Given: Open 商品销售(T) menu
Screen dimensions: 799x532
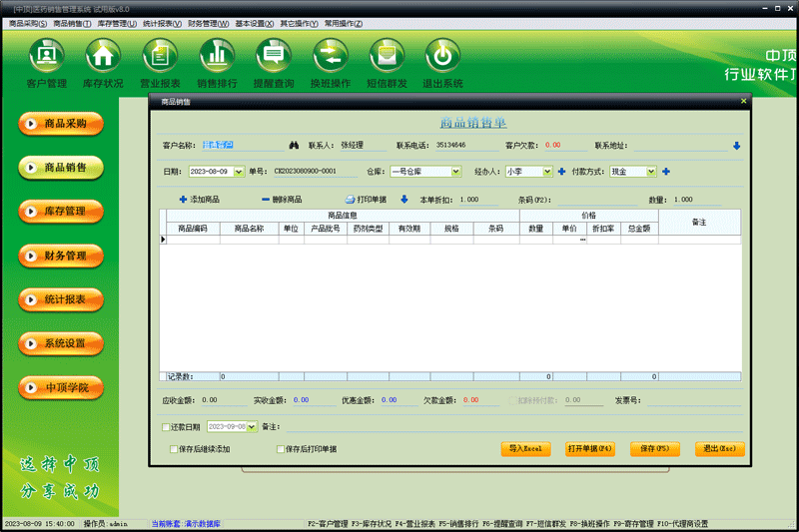Looking at the screenshot, I should click(72, 23).
